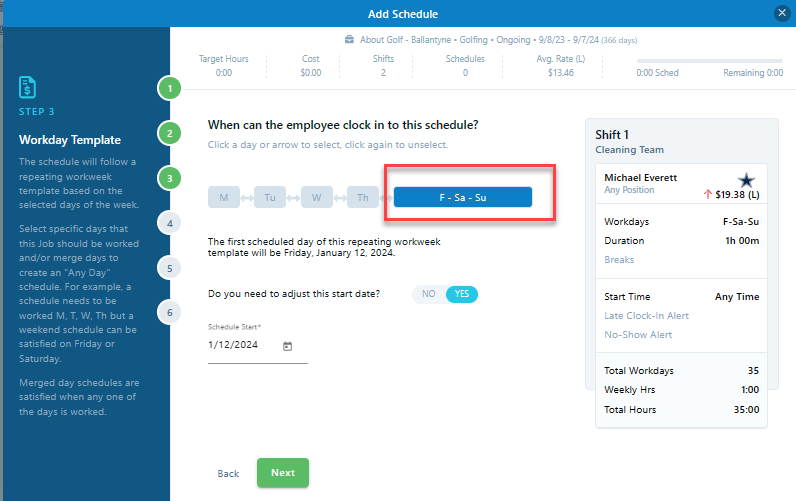Merge Monday and Tuesday with the arrow
The height and width of the screenshot is (501, 796).
pos(247,197)
